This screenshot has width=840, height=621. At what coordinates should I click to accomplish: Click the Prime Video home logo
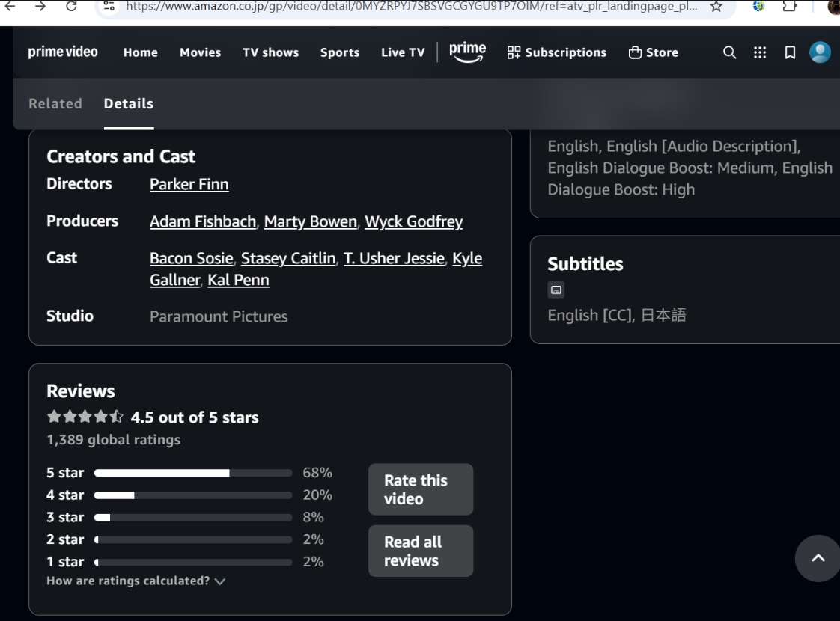63,52
